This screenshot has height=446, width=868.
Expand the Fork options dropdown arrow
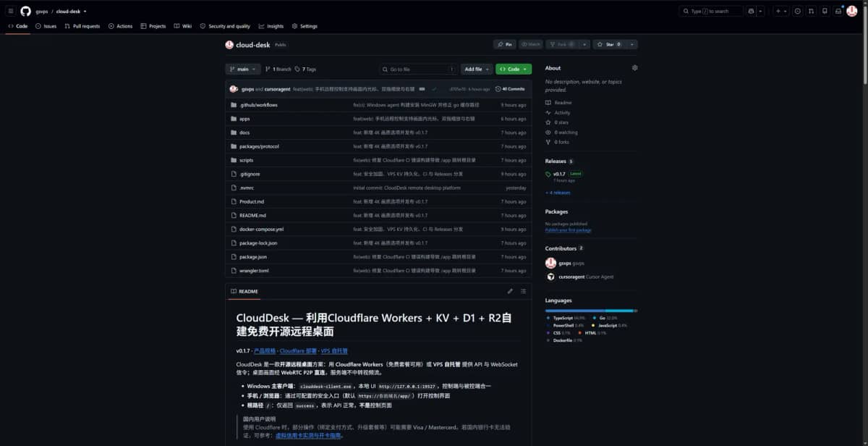point(584,44)
